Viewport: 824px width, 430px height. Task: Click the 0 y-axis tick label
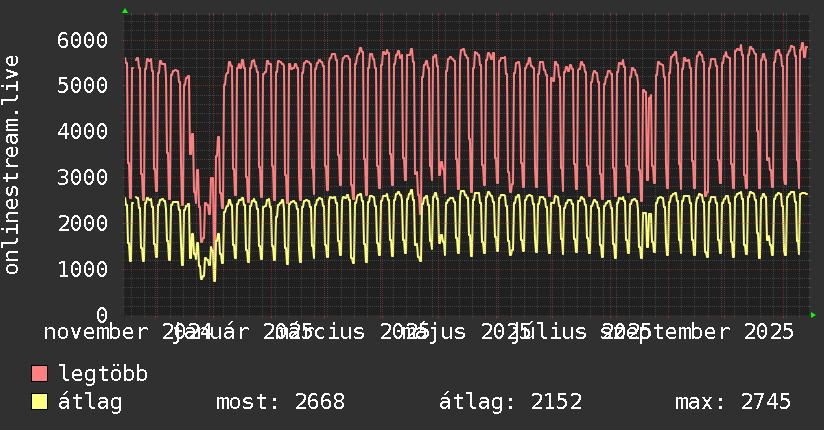coord(100,315)
